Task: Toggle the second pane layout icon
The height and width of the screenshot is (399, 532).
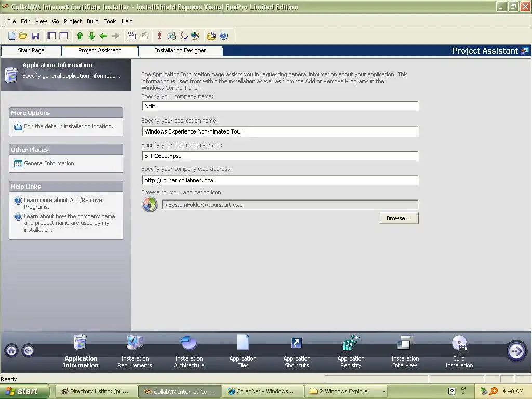Action: click(x=63, y=36)
